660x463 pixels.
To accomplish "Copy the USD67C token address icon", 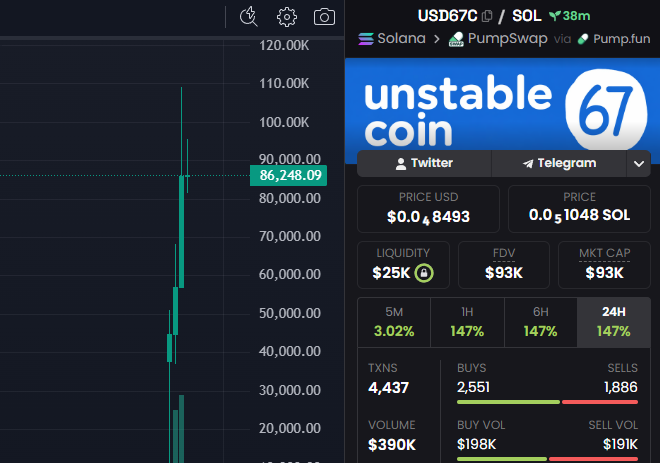I will pos(487,16).
